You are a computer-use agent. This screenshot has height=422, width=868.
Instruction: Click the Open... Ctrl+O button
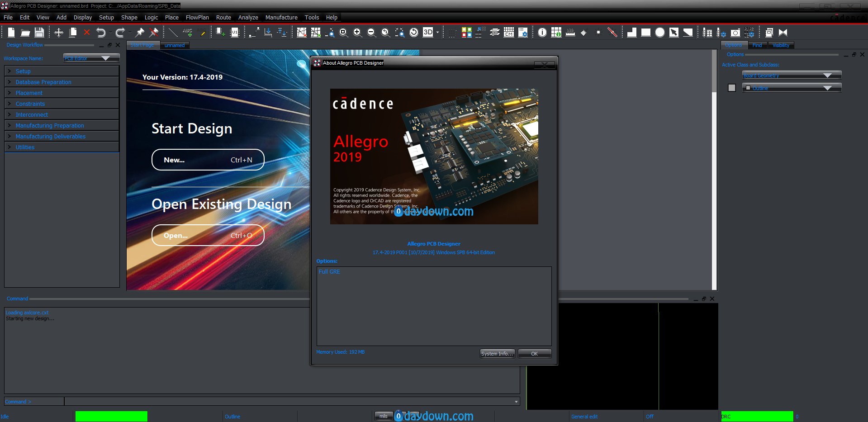coord(208,235)
